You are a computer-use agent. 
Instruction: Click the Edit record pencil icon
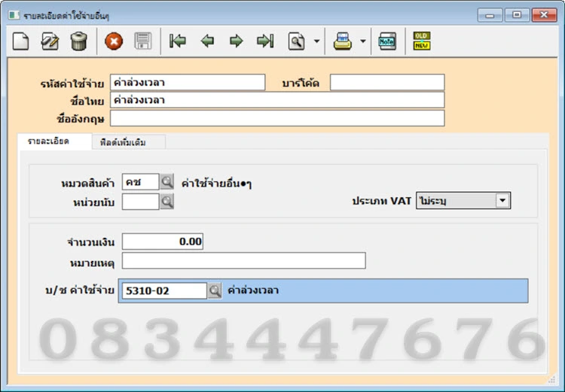click(x=50, y=41)
